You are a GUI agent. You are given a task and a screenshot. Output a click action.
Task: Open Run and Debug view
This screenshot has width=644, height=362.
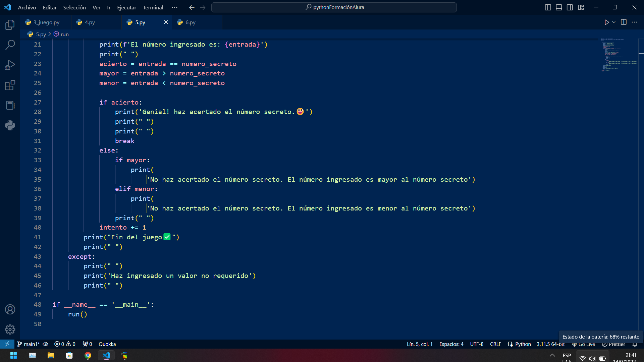[10, 65]
